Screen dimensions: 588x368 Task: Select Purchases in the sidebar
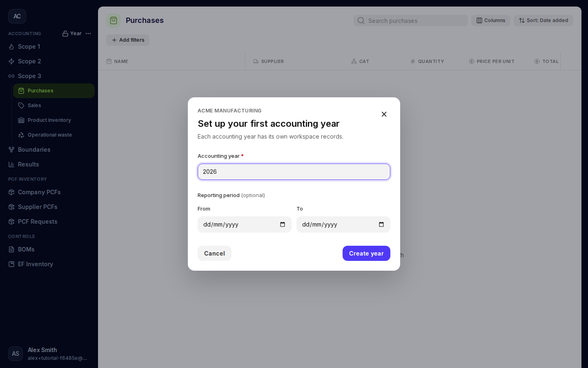pyautogui.click(x=54, y=91)
